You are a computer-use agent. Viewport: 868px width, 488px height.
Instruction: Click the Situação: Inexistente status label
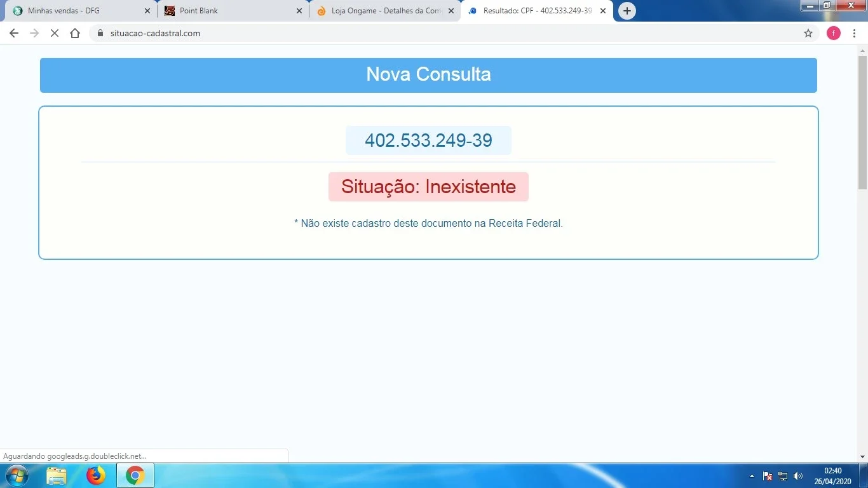(428, 187)
